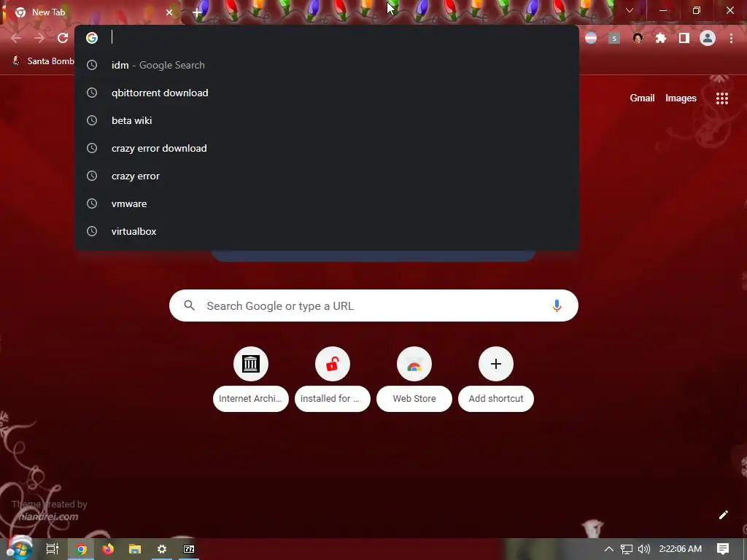
Task: Open the Extensions puzzle icon
Action: coord(661,38)
